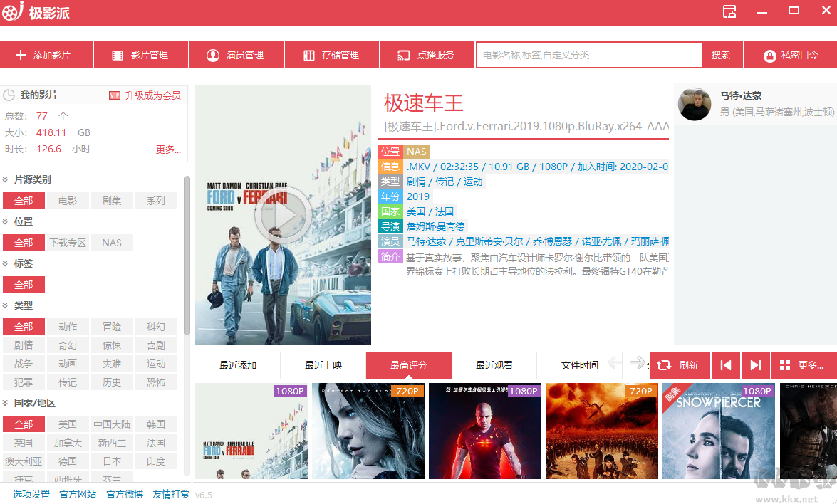The image size is (837, 504).
Task: Switch to the 最近添加 tab
Action: (237, 365)
